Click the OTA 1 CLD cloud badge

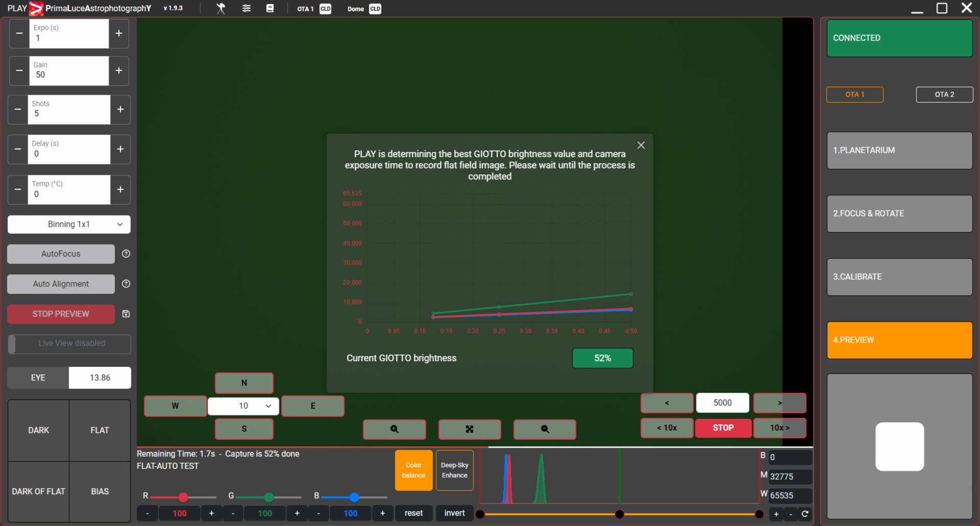coord(325,9)
